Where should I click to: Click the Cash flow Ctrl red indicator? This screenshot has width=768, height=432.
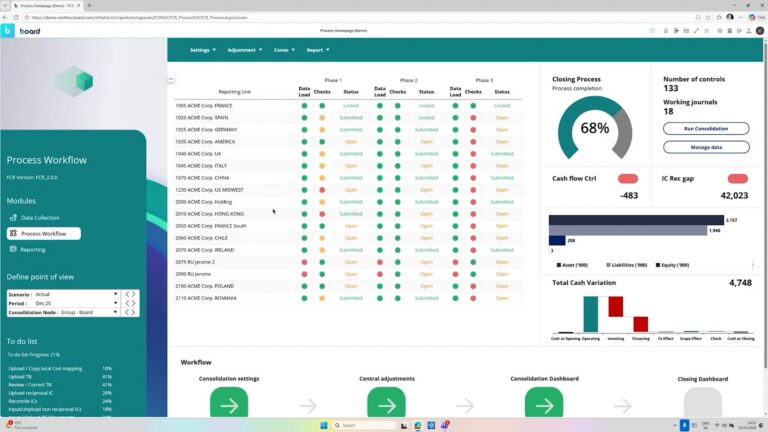pos(628,179)
